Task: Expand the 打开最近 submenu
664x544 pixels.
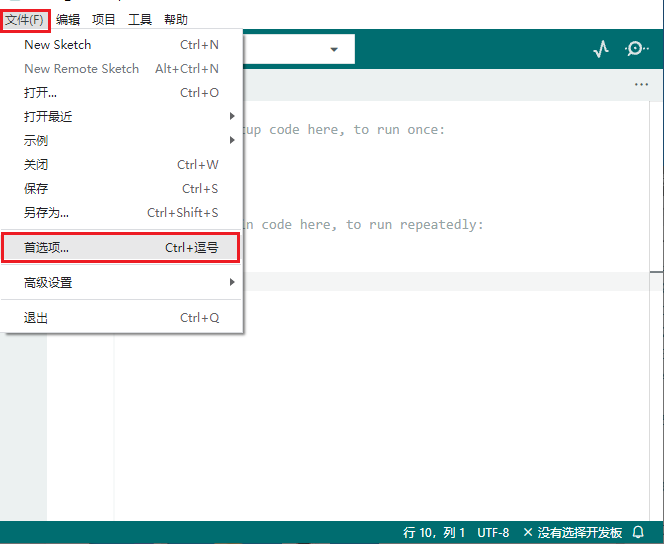Action: tap(122, 116)
